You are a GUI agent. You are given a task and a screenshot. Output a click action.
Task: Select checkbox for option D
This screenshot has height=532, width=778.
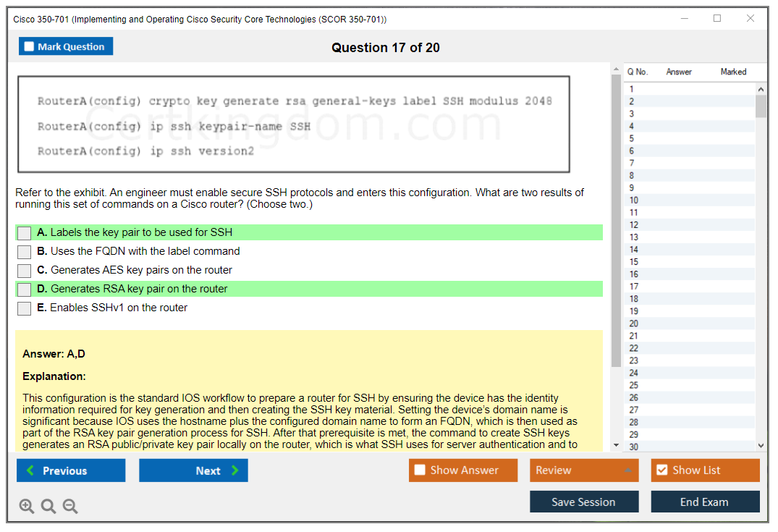[25, 290]
